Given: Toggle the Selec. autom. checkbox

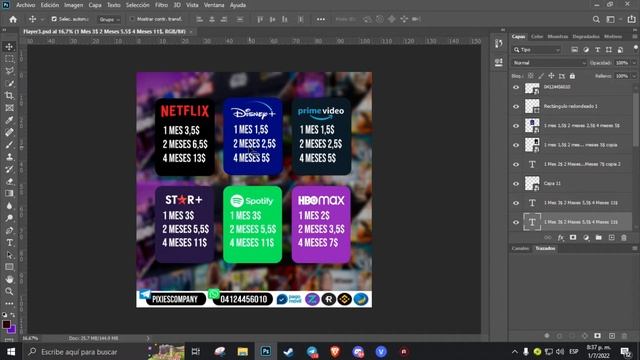Looking at the screenshot, I should (54, 19).
